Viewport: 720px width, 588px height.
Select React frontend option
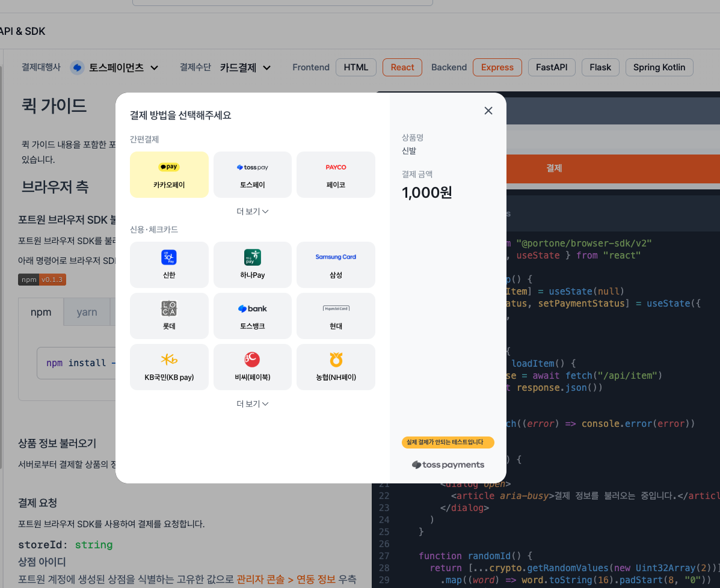point(402,67)
